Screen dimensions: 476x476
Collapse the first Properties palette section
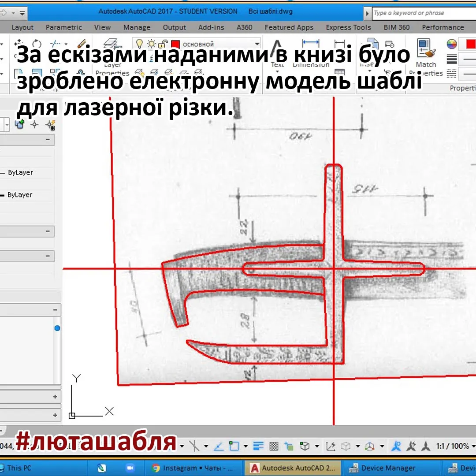[x=48, y=139]
